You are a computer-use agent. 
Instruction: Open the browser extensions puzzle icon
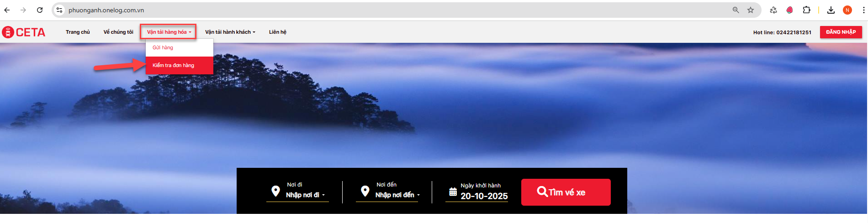coord(807,10)
